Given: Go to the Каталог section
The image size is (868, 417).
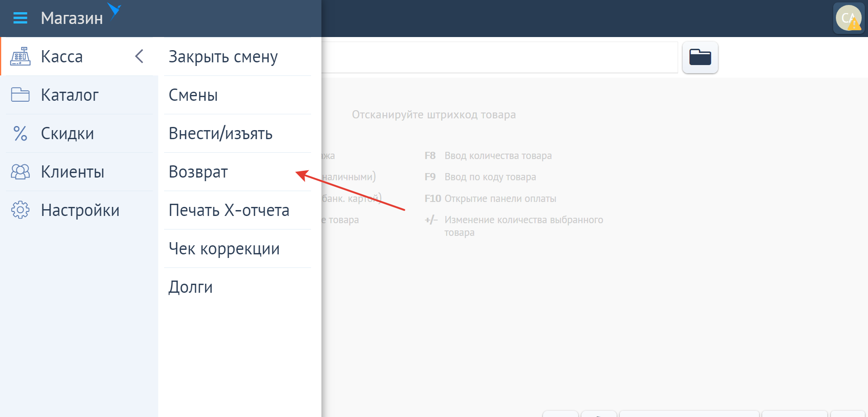Looking at the screenshot, I should pos(70,95).
